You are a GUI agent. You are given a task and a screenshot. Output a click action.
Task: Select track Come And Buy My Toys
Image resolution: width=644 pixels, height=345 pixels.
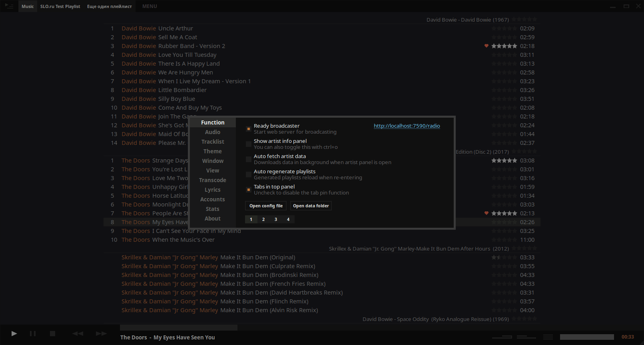click(322, 108)
